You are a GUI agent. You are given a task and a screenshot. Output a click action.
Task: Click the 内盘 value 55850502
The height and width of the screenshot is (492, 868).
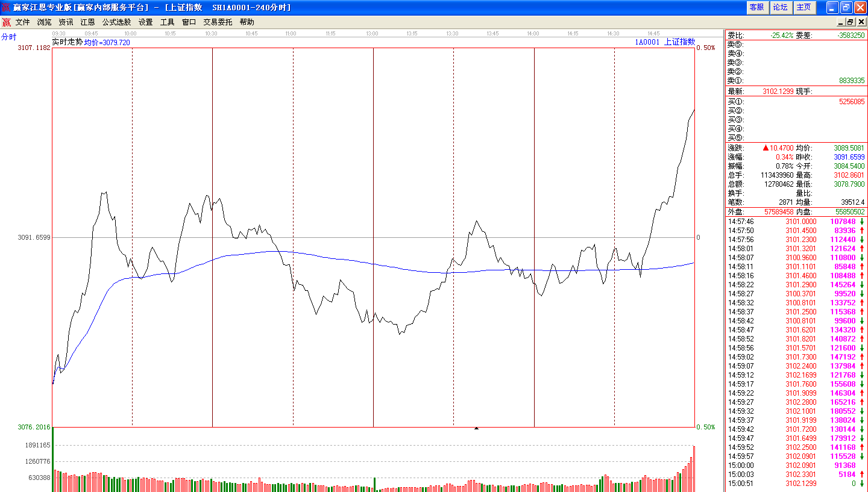pos(851,212)
